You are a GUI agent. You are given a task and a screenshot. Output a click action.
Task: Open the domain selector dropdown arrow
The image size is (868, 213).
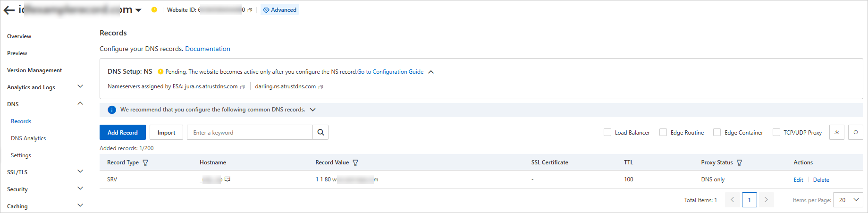[138, 10]
